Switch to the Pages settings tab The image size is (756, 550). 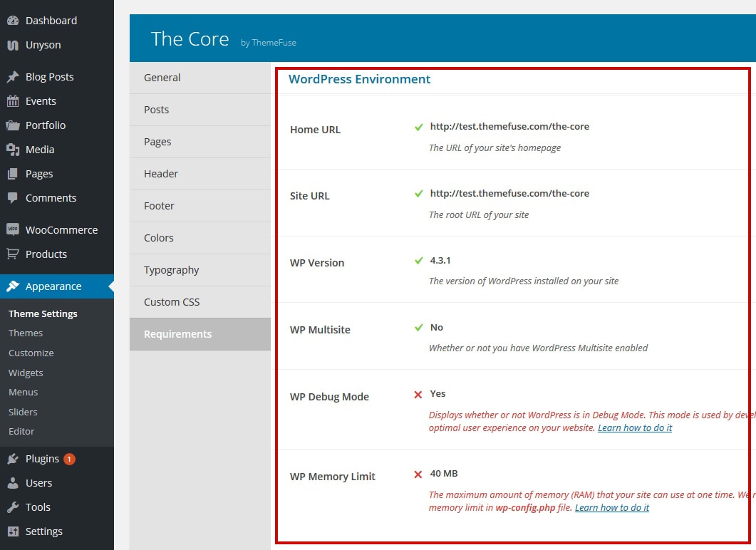[x=200, y=142]
